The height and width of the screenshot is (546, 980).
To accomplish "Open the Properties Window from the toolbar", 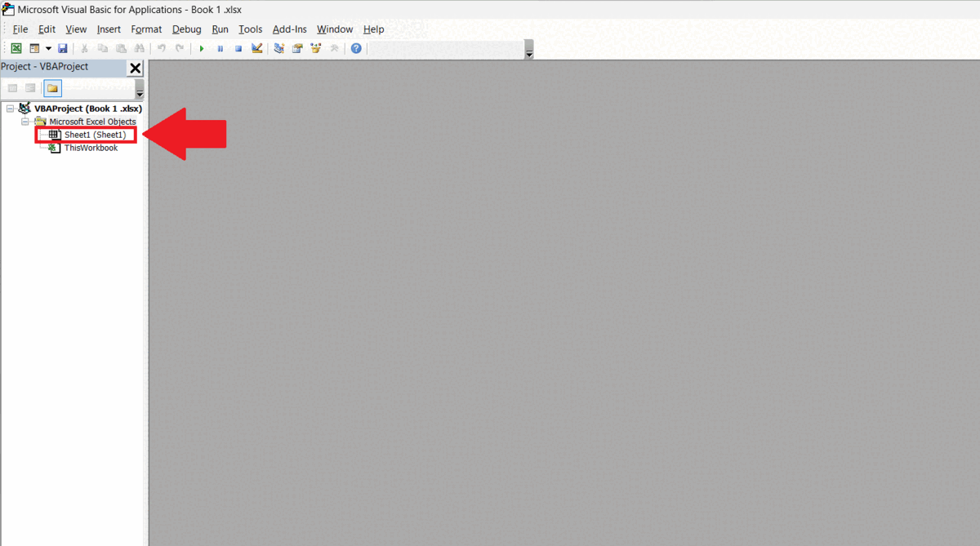I will click(x=296, y=48).
